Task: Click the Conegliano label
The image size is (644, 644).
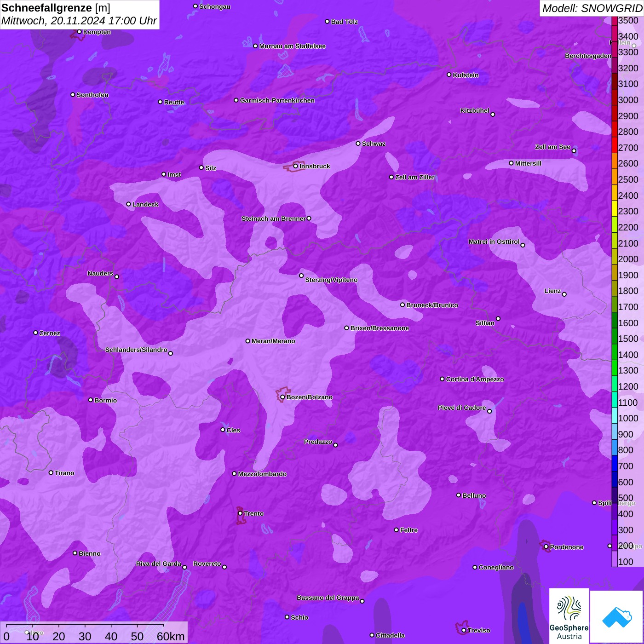Action: tap(496, 567)
